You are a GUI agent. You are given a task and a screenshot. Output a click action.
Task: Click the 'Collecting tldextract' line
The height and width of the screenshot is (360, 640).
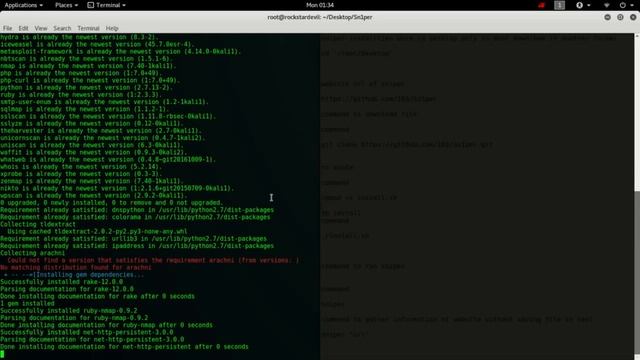coord(38,224)
